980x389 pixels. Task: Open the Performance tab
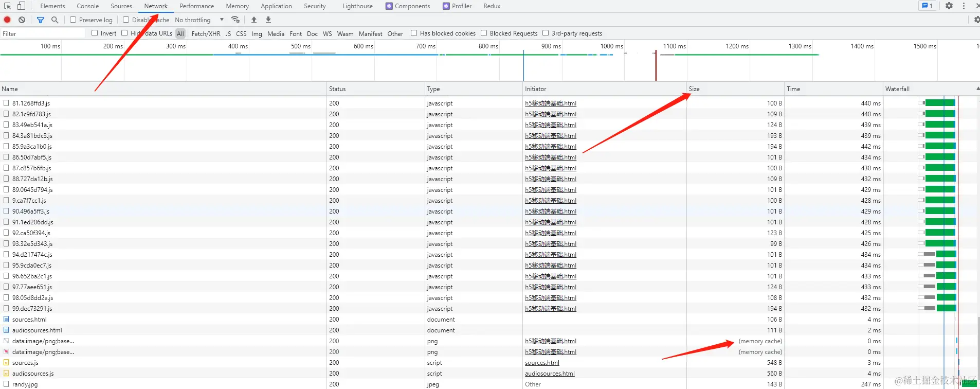point(197,6)
